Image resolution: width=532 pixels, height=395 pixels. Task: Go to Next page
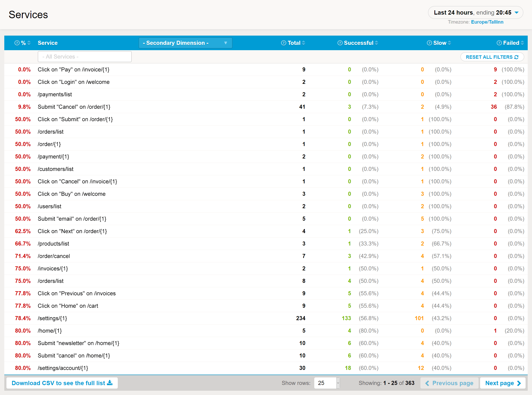[x=503, y=383]
